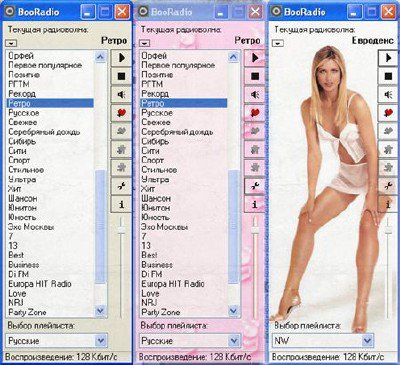Click scroll down arrow in pink station list
Image resolution: width=400 pixels, height=365 pixels.
pos(233,312)
